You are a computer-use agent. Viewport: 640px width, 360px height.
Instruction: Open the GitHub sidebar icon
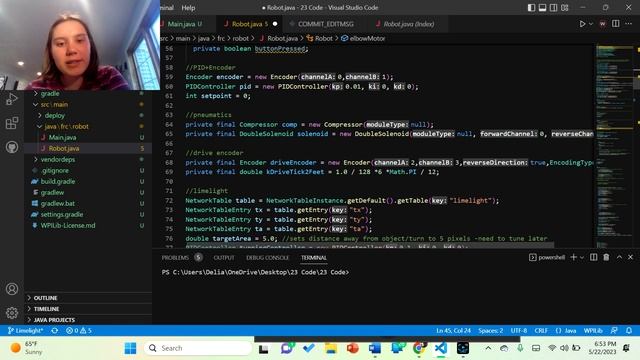(12, 147)
